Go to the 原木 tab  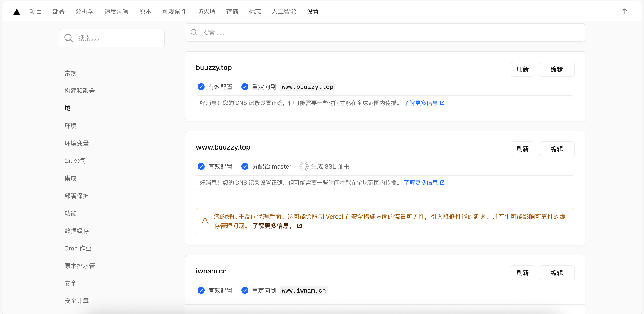(x=145, y=12)
